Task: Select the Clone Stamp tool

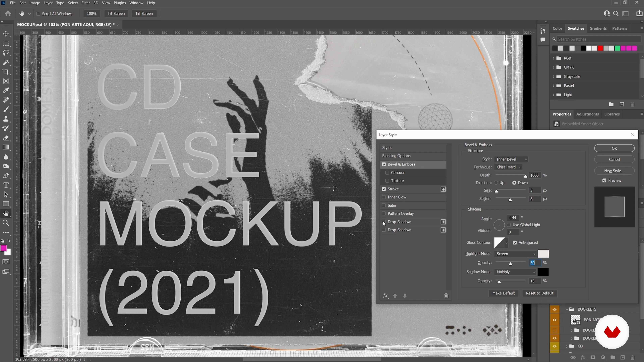Action: pyautogui.click(x=6, y=119)
